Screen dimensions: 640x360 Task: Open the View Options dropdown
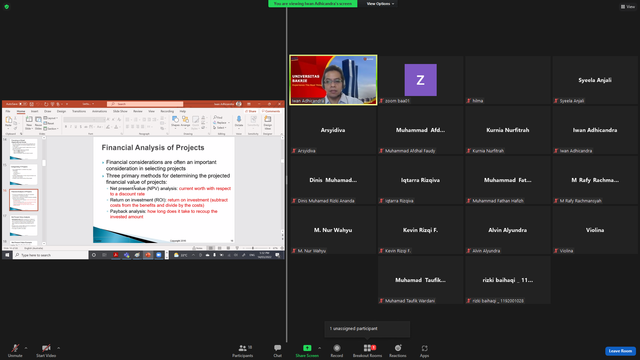click(x=380, y=4)
